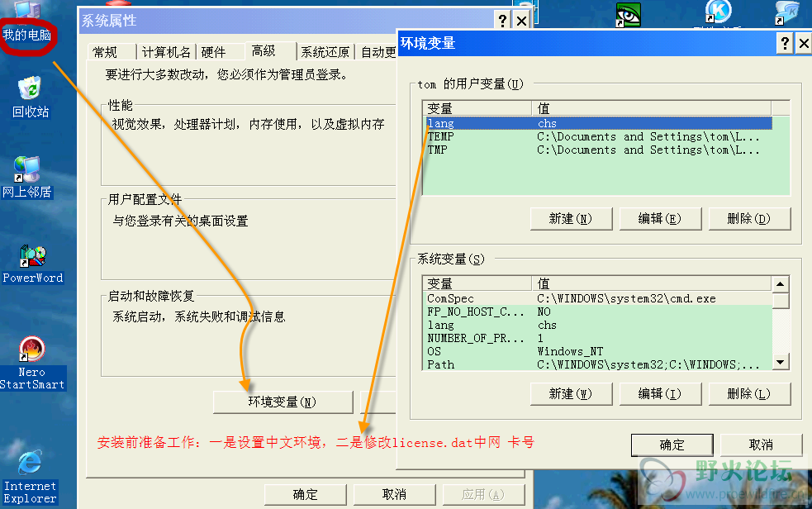Open the Network Neighborhood desktop icon
The height and width of the screenshot is (509, 812).
click(27, 177)
